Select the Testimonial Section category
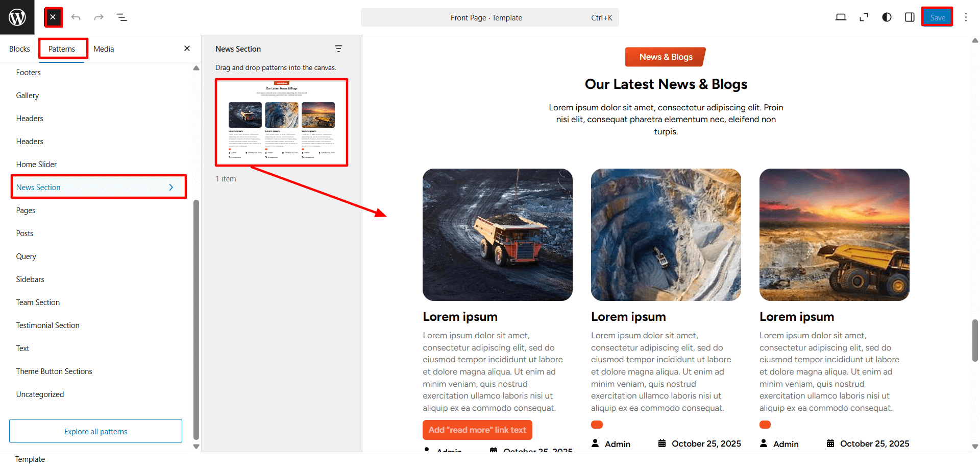This screenshot has height=466, width=980. tap(47, 325)
